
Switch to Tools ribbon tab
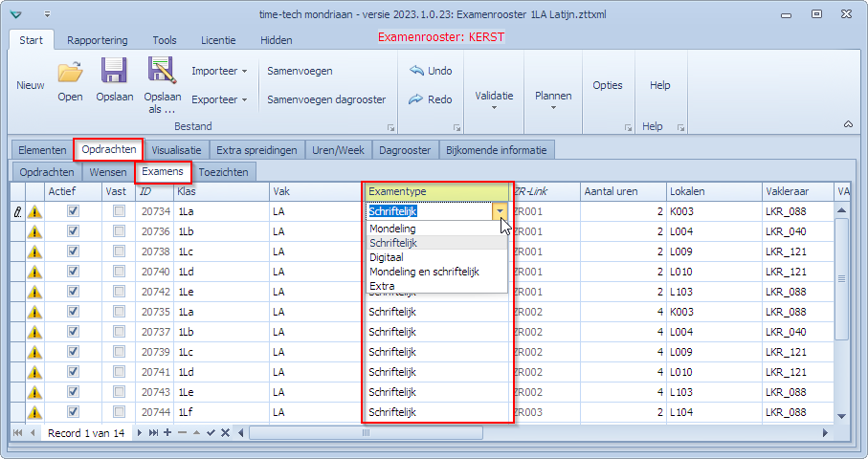[165, 40]
